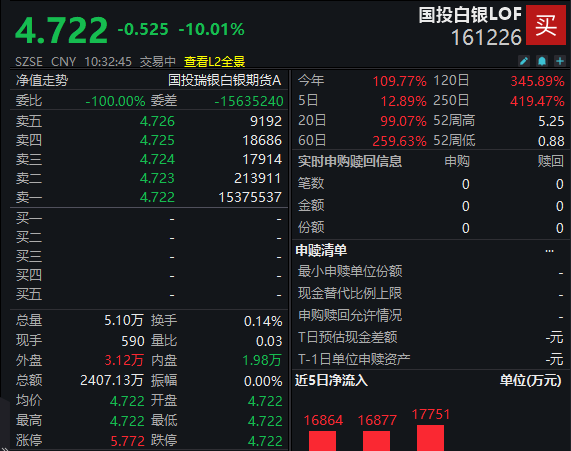Click the 交易中 trading status
The height and width of the screenshot is (451, 571).
coord(158,62)
